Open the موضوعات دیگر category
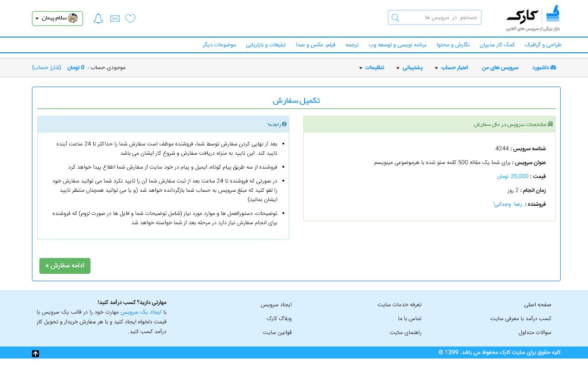Image resolution: width=588 pixels, height=378 pixels. pos(219,45)
